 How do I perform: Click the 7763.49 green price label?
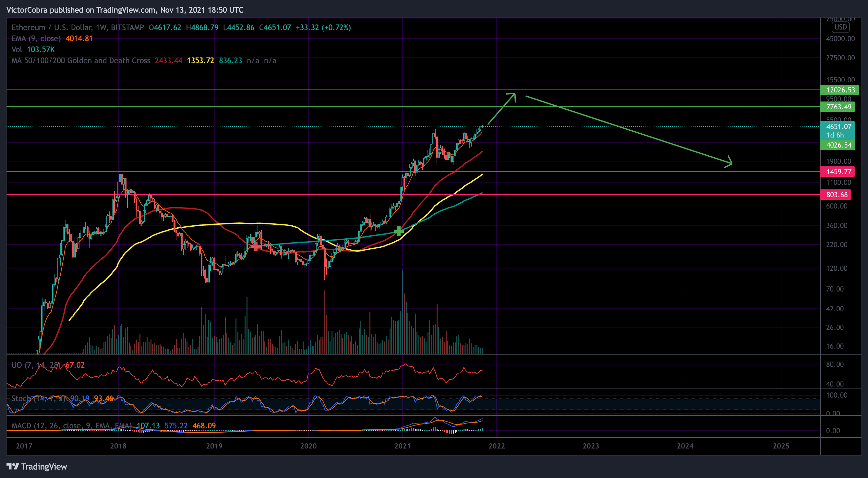pos(837,107)
